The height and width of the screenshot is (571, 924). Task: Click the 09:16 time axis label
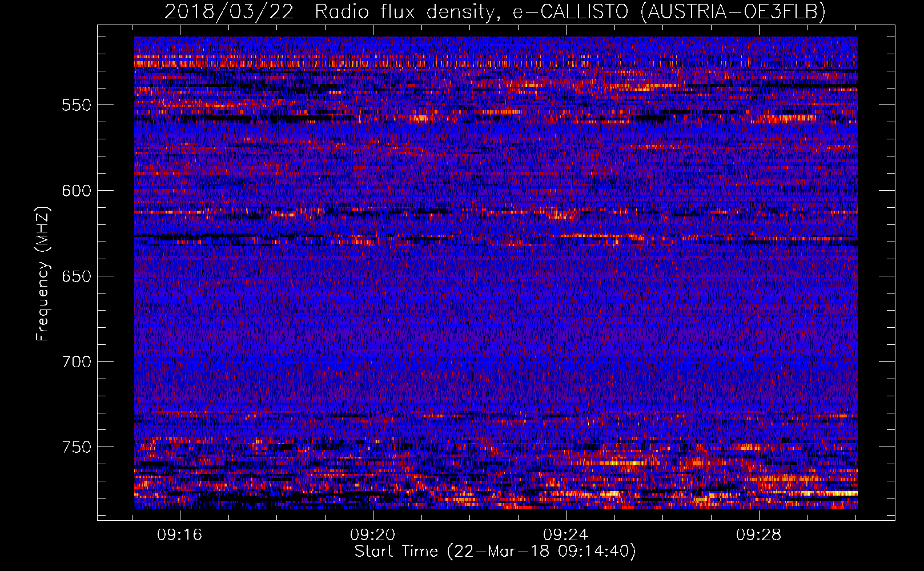click(180, 535)
